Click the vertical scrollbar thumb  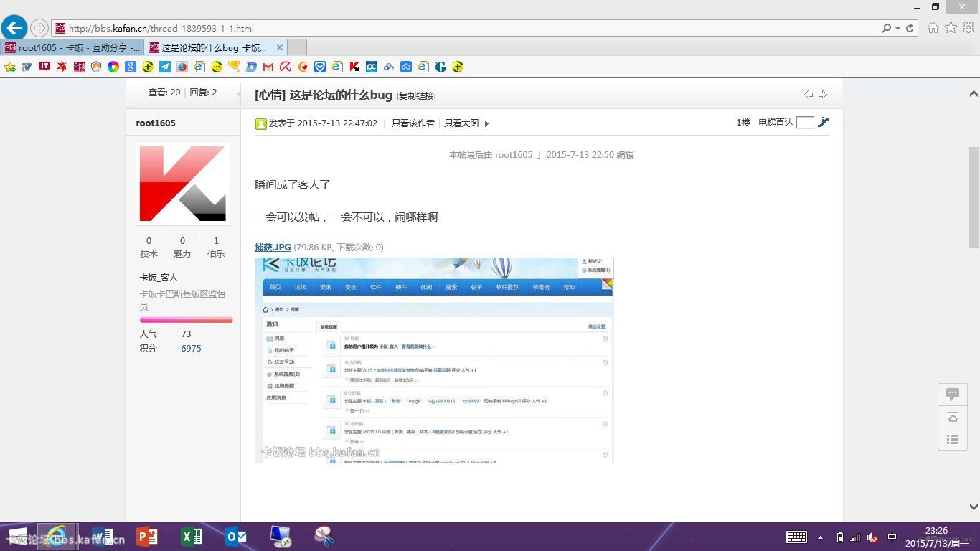[974, 197]
